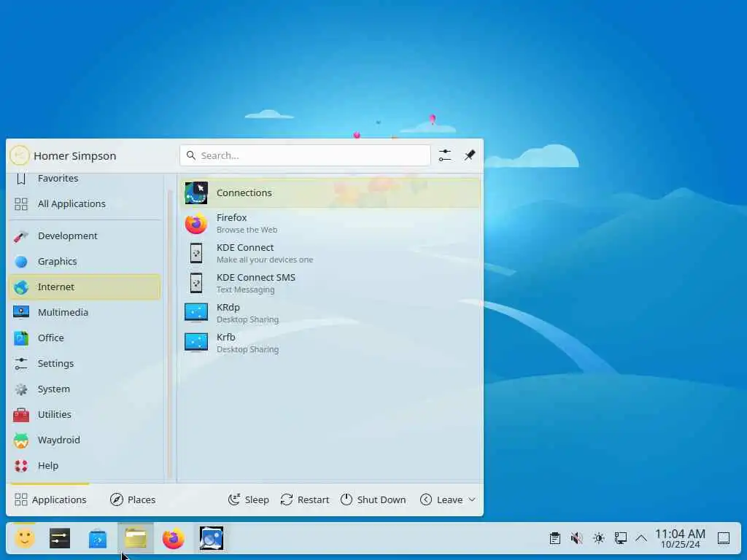Click the launcher Search field
This screenshot has width=747, height=560.
[305, 155]
